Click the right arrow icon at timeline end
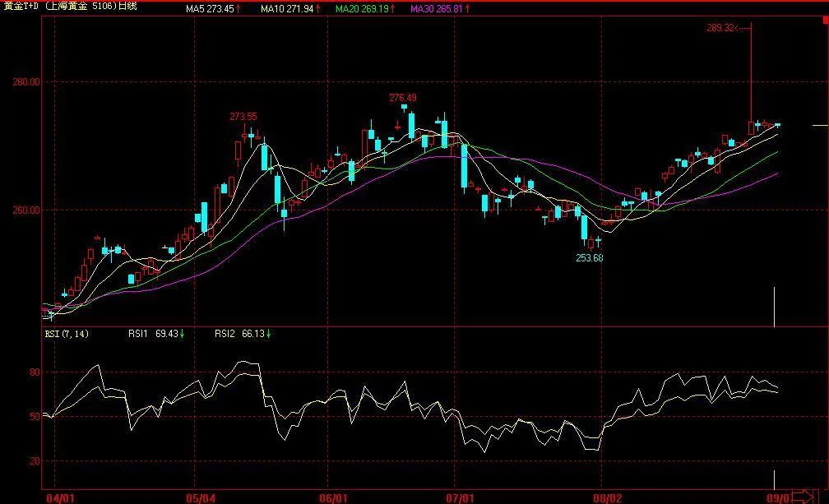 [804, 497]
